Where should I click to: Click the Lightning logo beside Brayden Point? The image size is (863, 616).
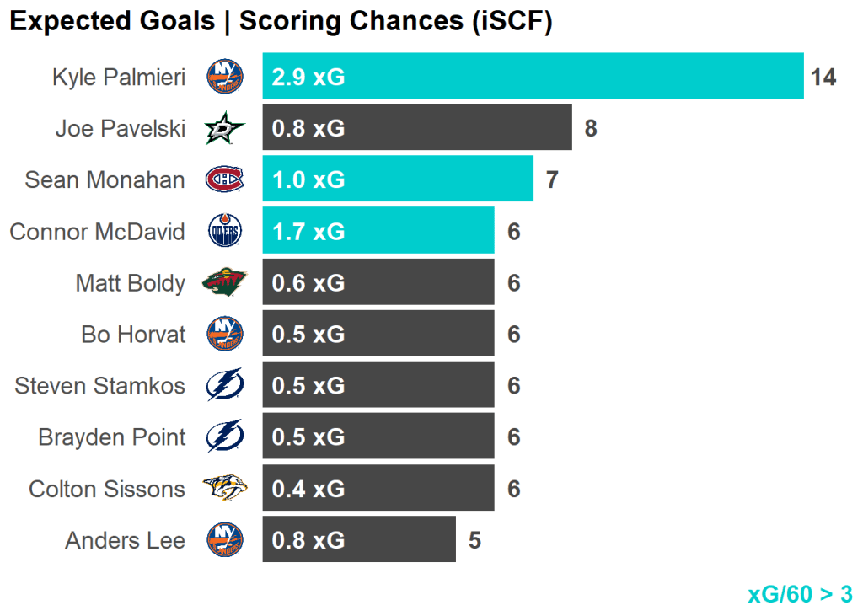pyautogui.click(x=225, y=437)
